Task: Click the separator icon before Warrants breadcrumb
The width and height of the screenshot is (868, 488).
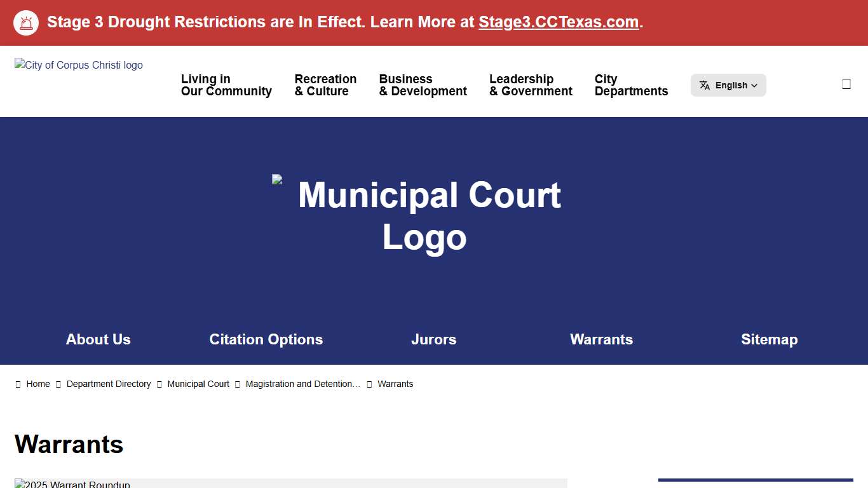Action: coord(369,384)
